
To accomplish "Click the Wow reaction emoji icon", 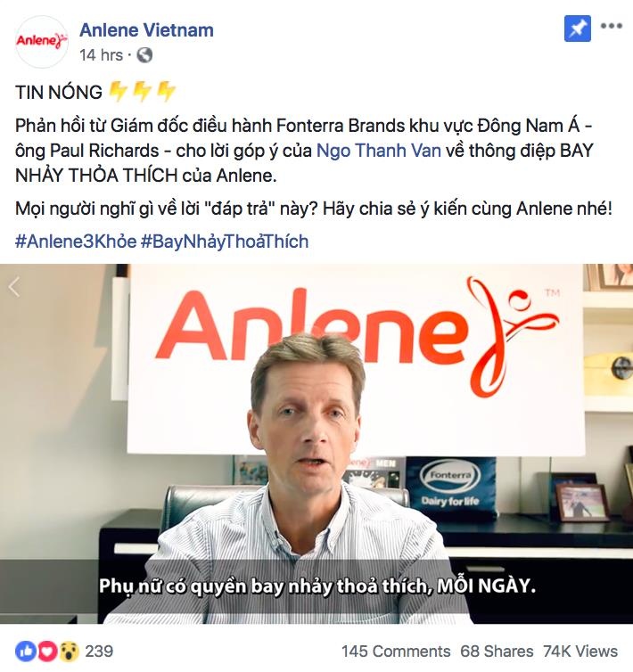I will tap(69, 652).
